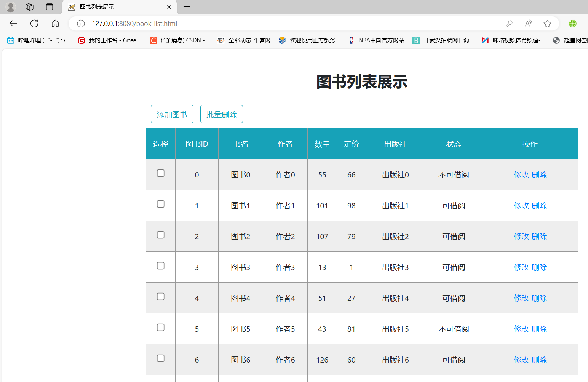This screenshot has height=382, width=588.
Task: Click 修改 link for 图书5
Action: pos(521,329)
